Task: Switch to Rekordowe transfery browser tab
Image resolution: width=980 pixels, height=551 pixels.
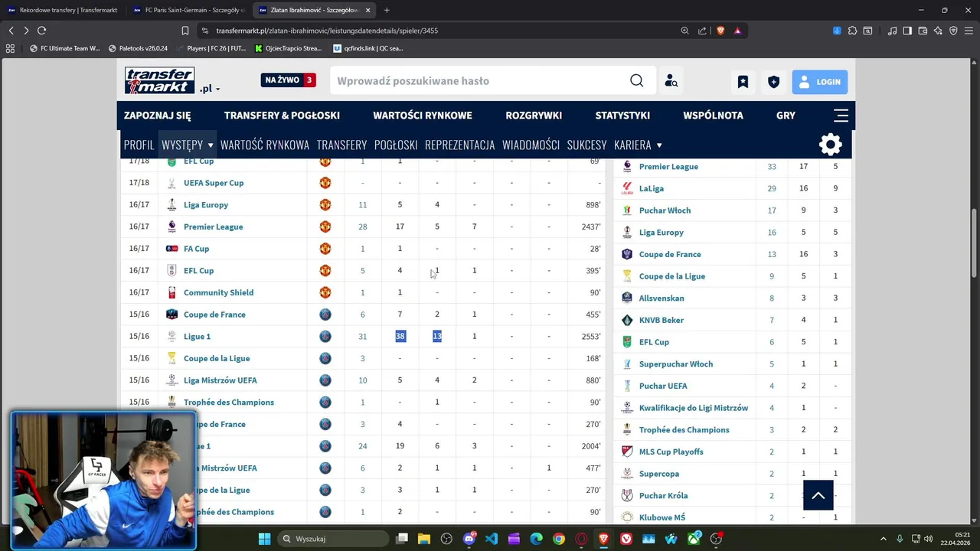Action: pyautogui.click(x=62, y=10)
